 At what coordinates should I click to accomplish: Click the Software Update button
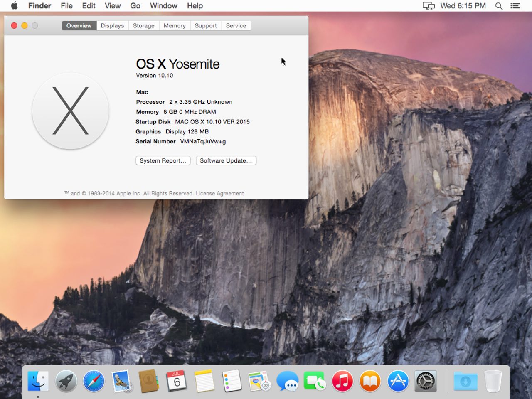click(x=226, y=161)
